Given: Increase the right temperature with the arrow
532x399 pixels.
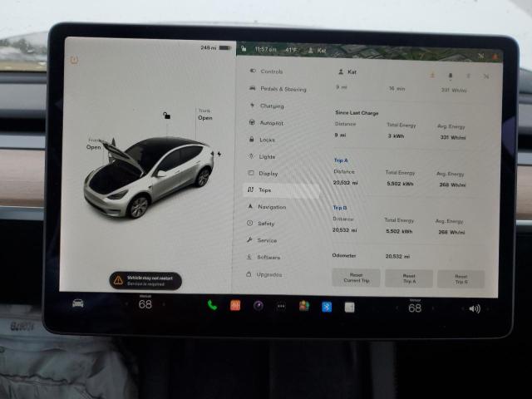Looking at the screenshot, I should pos(433,308).
